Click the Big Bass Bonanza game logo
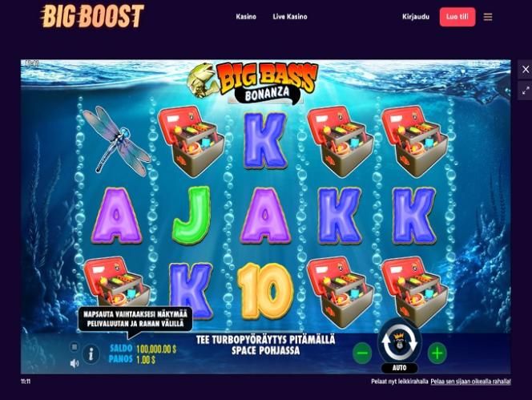The image size is (532, 400). pyautogui.click(x=252, y=83)
